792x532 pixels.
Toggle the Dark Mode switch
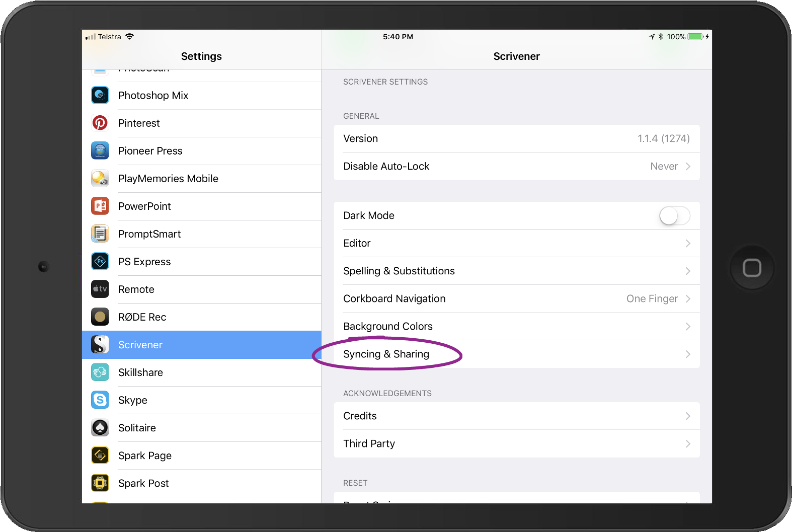click(x=675, y=215)
